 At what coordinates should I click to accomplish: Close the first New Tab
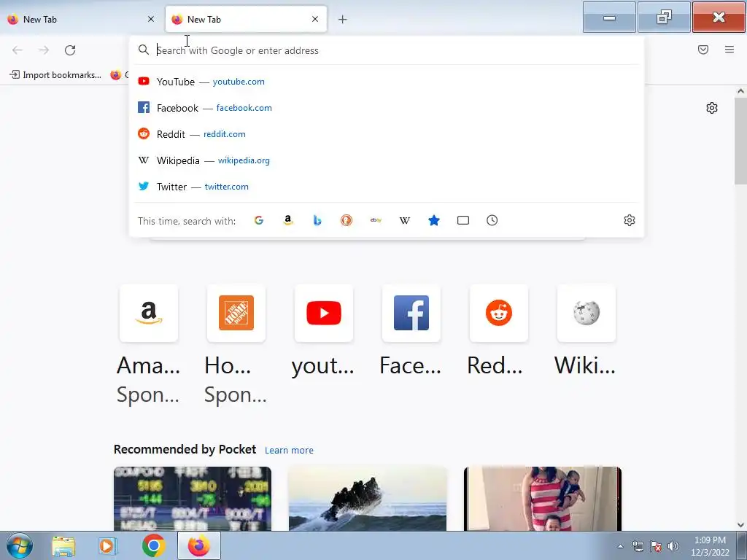coord(151,19)
